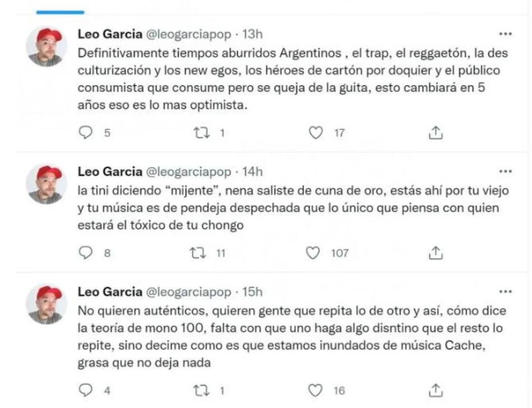Screen dimensions: 532x408
Task: Open Leo Garcia's profile from the 13h tweet
Action: tap(110, 34)
